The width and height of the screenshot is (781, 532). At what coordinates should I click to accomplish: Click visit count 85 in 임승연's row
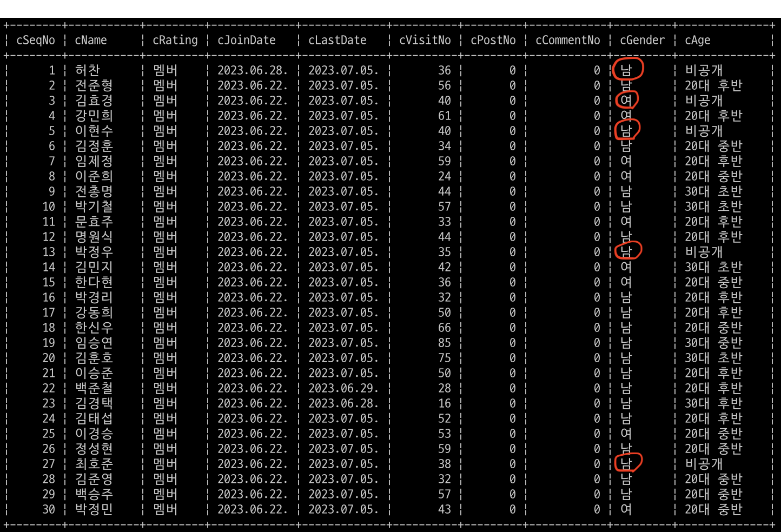tap(445, 343)
